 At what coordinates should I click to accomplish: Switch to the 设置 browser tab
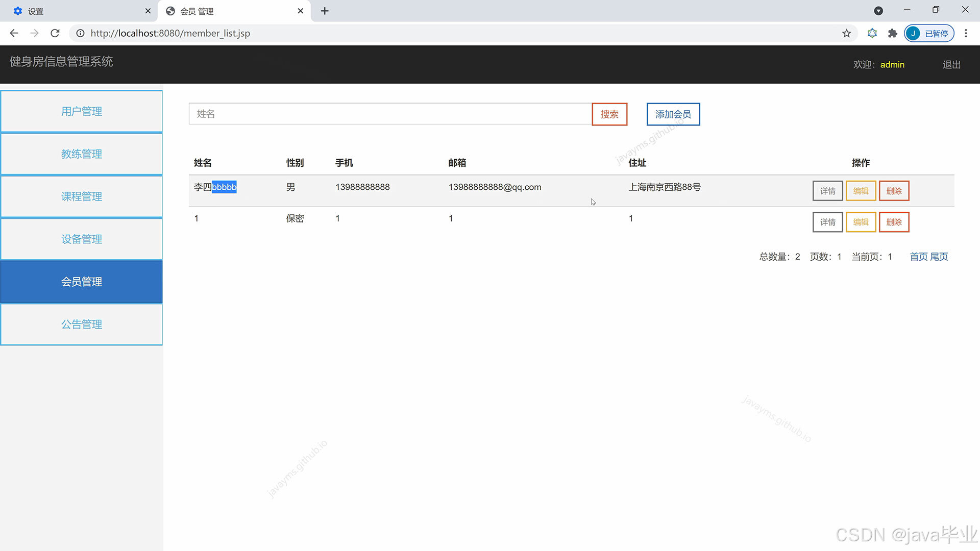pos(79,11)
